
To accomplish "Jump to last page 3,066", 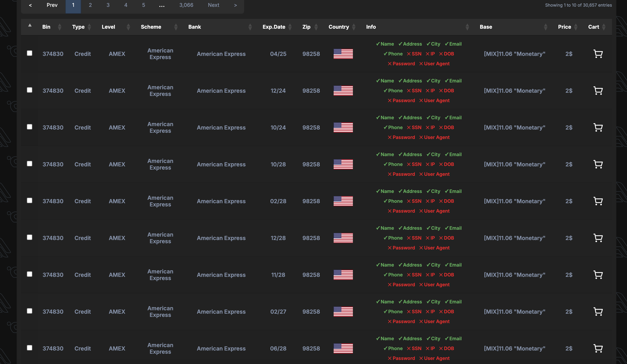I will [186, 5].
